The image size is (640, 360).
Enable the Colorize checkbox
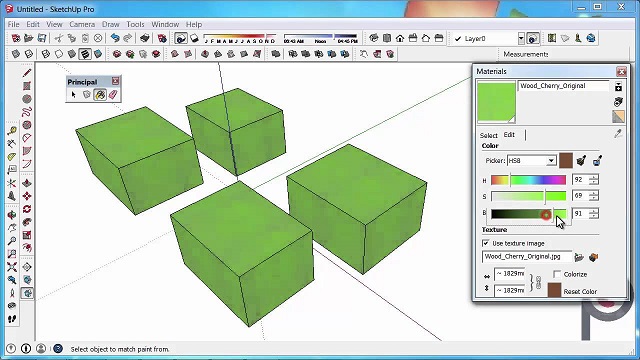coord(557,274)
